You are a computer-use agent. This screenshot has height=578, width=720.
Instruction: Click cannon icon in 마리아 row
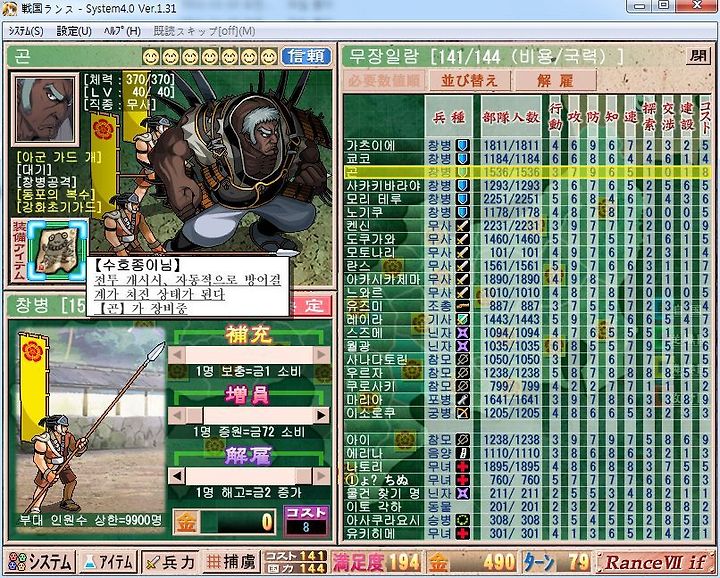coord(462,399)
